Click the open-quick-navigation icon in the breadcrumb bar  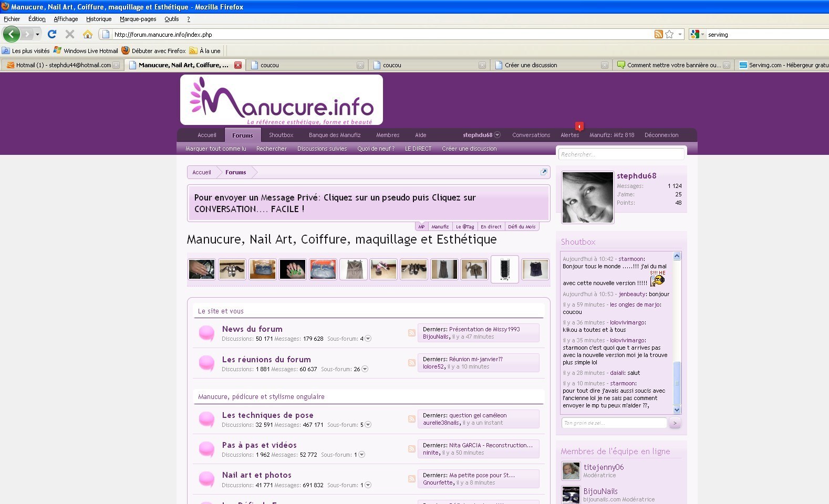coord(544,172)
